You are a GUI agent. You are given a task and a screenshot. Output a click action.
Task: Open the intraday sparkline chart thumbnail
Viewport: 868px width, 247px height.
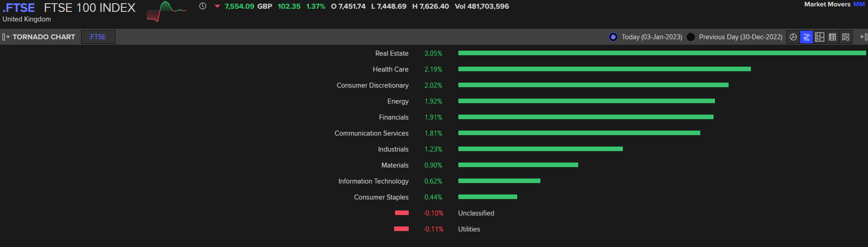coord(166,11)
